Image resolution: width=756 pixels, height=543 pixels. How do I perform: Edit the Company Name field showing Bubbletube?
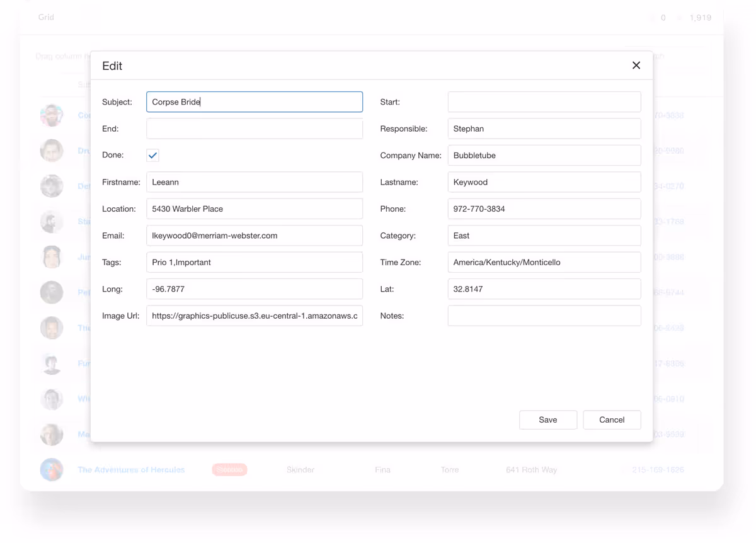[x=544, y=156]
